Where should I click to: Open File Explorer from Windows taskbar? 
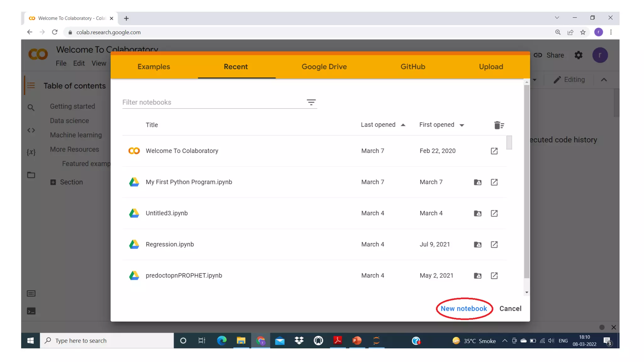[x=241, y=341]
